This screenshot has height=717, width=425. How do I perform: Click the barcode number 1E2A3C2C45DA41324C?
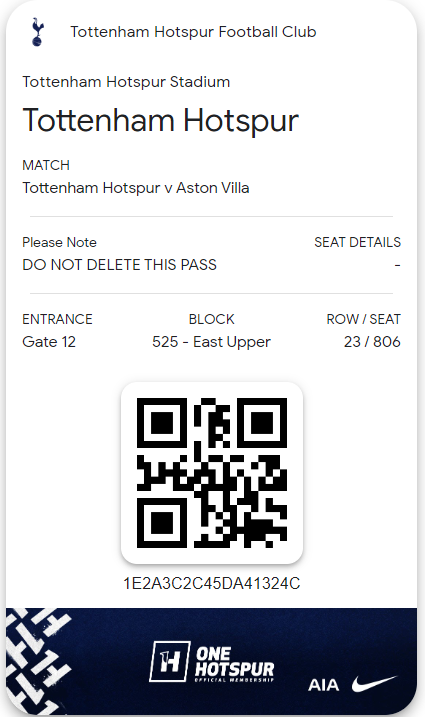[x=212, y=583]
